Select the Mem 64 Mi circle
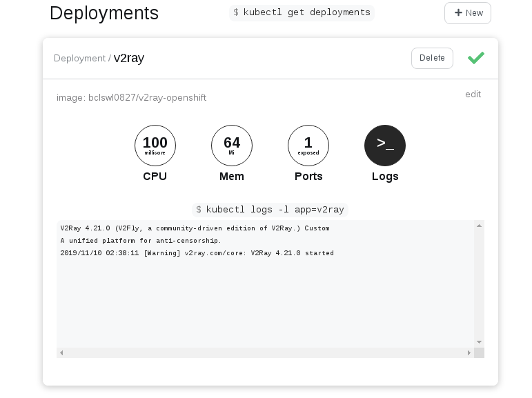 pos(232,146)
